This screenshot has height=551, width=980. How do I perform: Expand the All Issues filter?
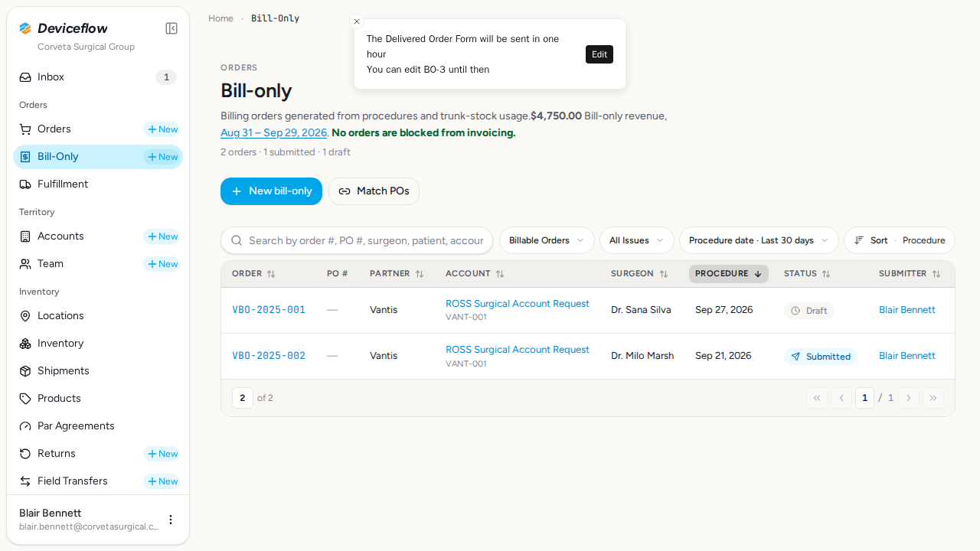click(x=637, y=240)
